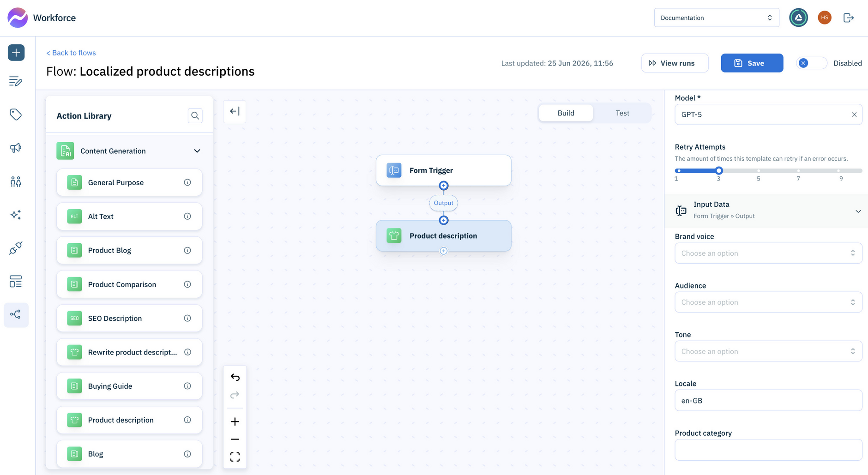Open the Documentation dropdown

[717, 18]
